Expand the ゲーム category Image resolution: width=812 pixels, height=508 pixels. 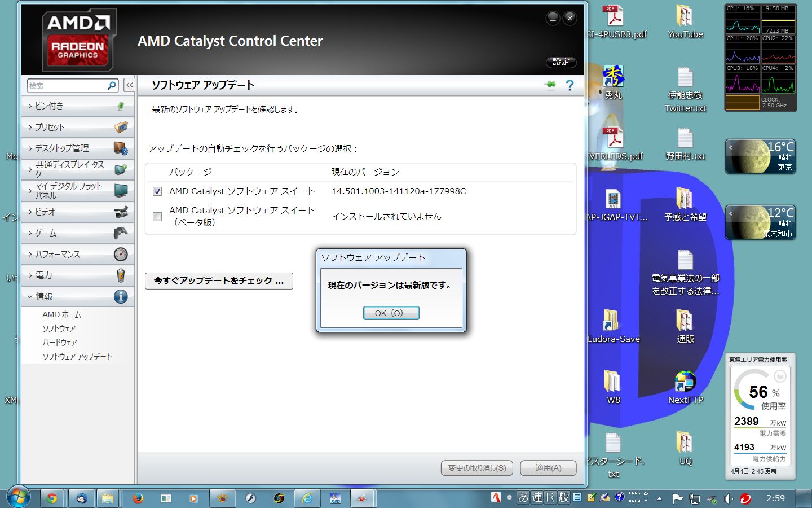click(78, 233)
